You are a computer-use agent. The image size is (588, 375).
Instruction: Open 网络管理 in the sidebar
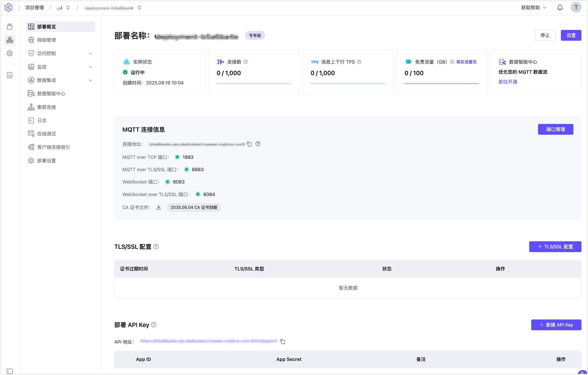46,40
